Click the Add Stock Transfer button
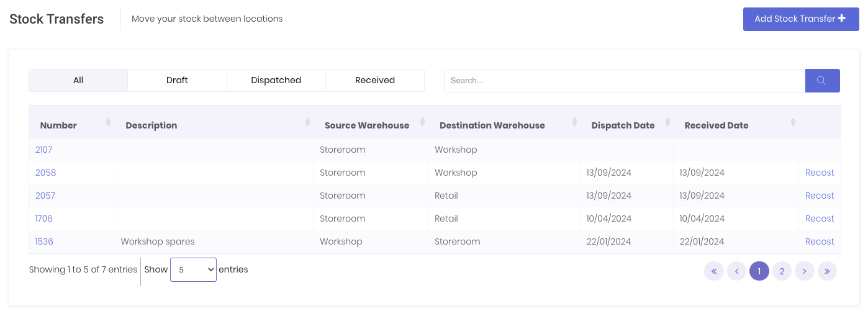This screenshot has width=868, height=311. (x=800, y=19)
